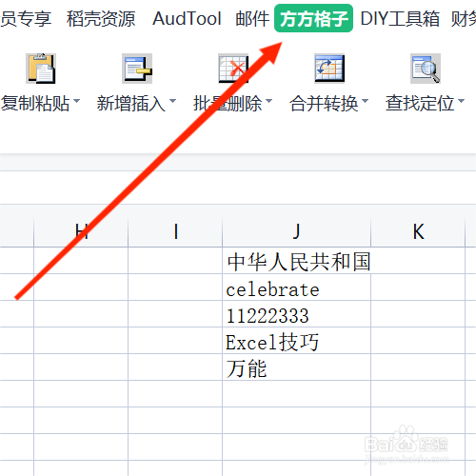Viewport: 476px width, 476px height.
Task: Select cell containing 万能
Action: (297, 367)
